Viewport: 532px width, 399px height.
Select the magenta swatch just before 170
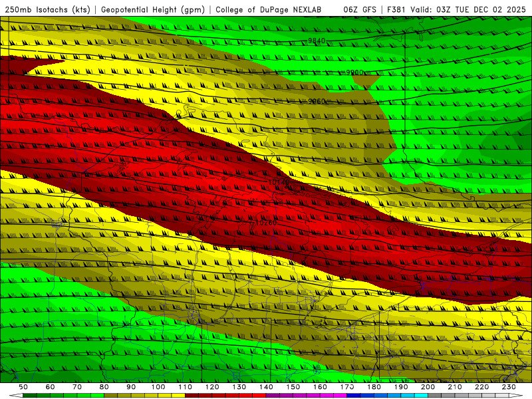(340, 396)
